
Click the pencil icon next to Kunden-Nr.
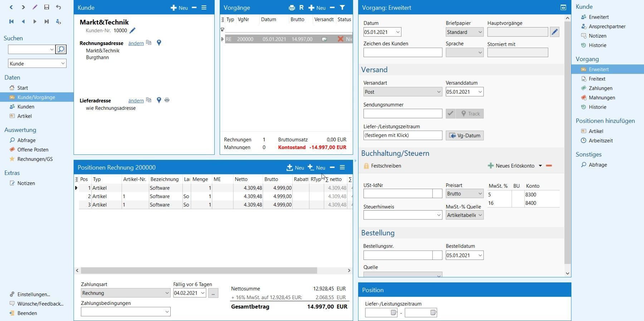[x=132, y=31]
